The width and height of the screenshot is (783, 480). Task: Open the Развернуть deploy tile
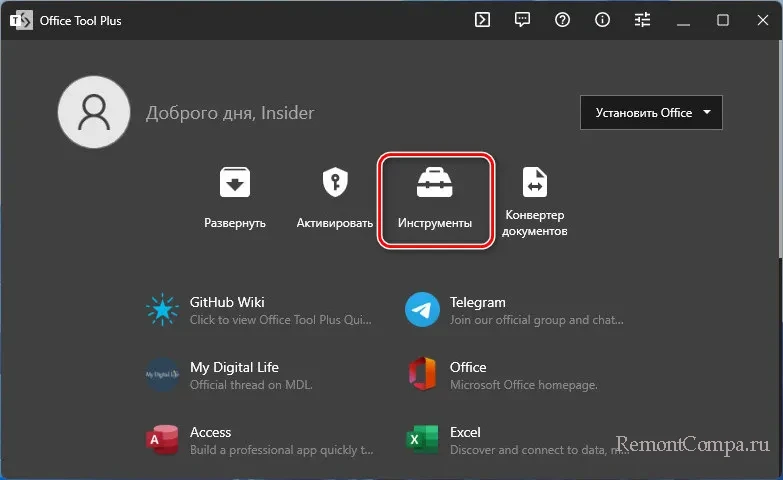click(235, 197)
